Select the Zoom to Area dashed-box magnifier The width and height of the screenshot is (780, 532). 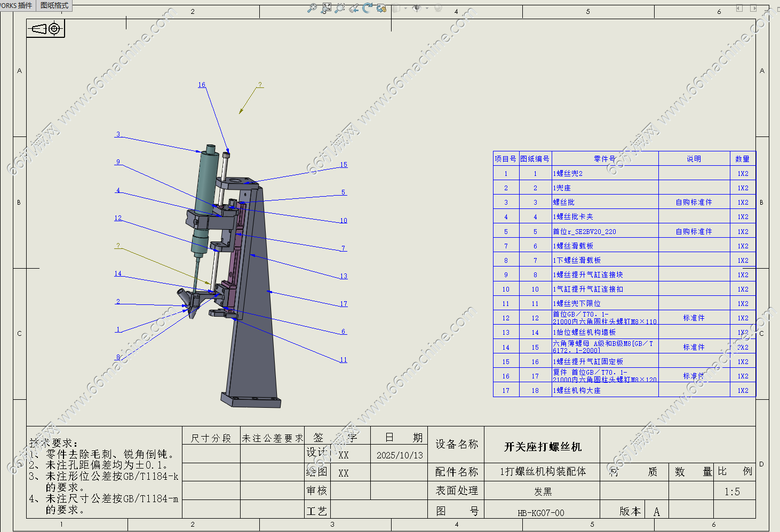point(340,8)
